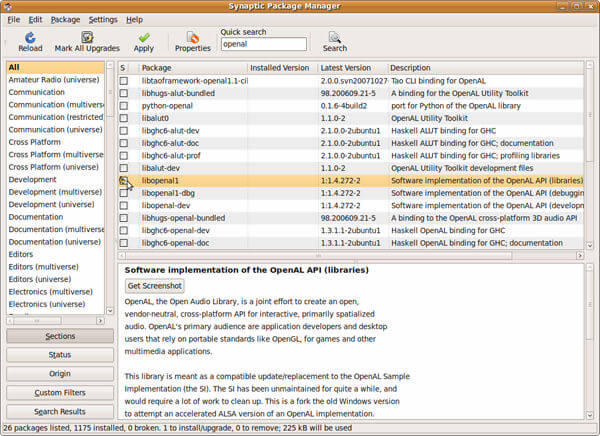Click the sections list vertical scrollbar thumb
Viewport: 600px width, 436px height.
pos(110,92)
